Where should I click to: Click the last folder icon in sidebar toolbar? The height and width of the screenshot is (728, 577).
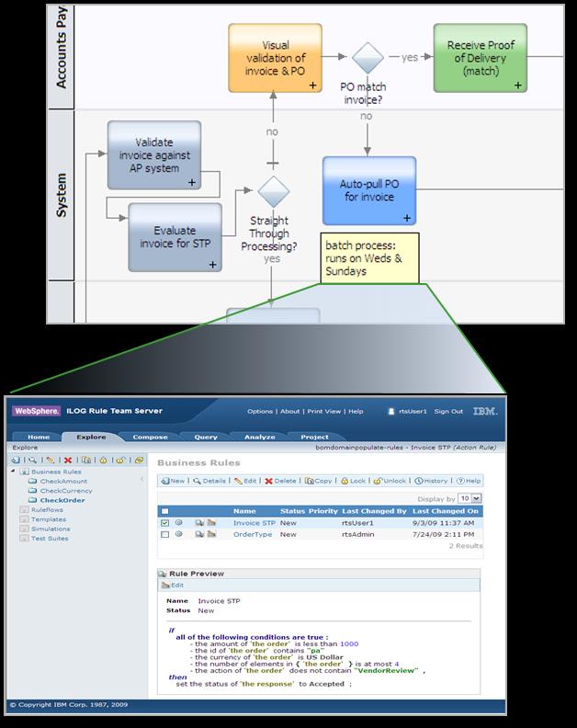[x=139, y=461]
